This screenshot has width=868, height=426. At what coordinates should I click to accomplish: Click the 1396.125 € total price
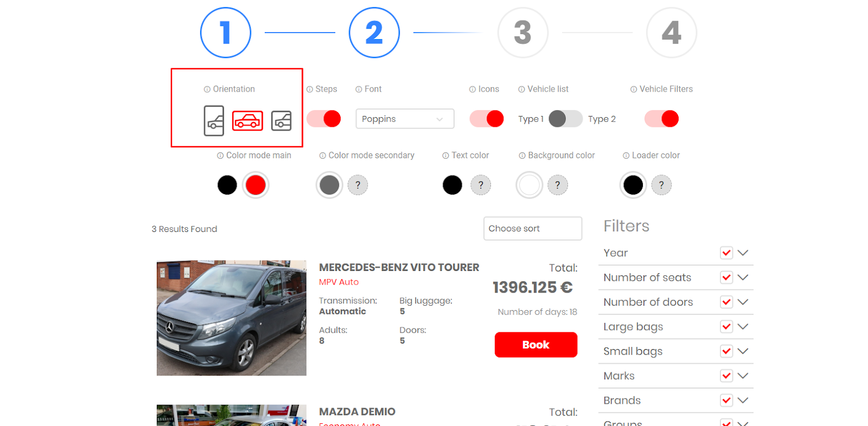[533, 287]
